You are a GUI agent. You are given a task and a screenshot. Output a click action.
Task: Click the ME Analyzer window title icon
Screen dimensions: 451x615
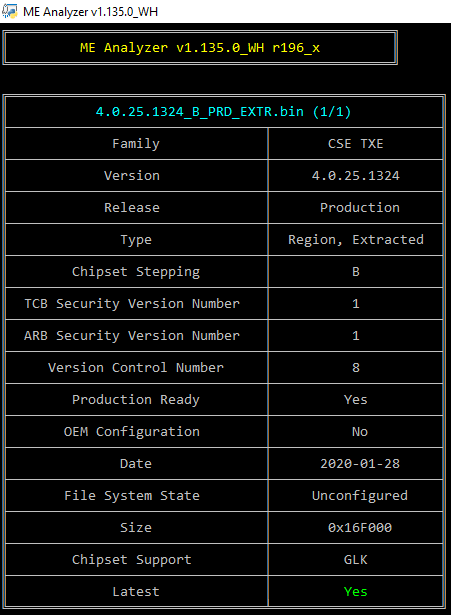click(9, 11)
